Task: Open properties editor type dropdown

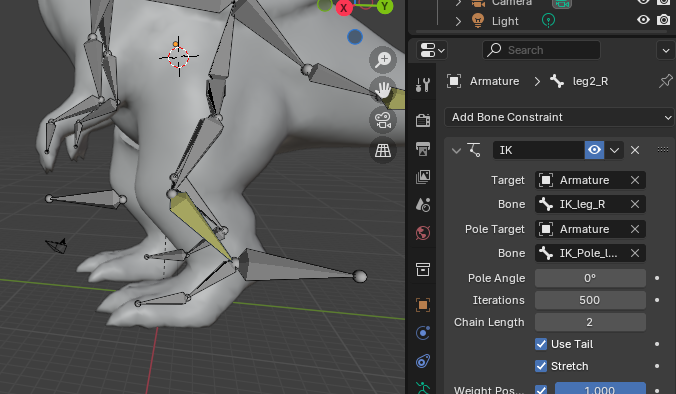Action: (x=432, y=50)
